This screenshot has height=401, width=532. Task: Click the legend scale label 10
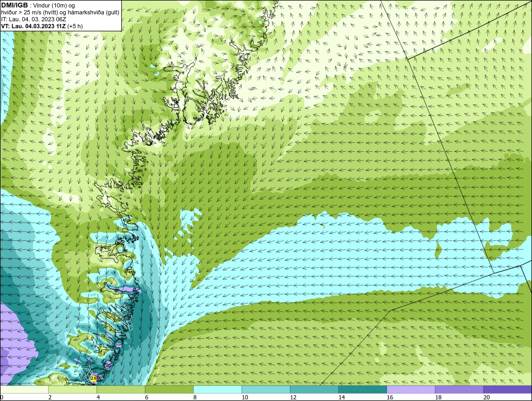[245, 397]
